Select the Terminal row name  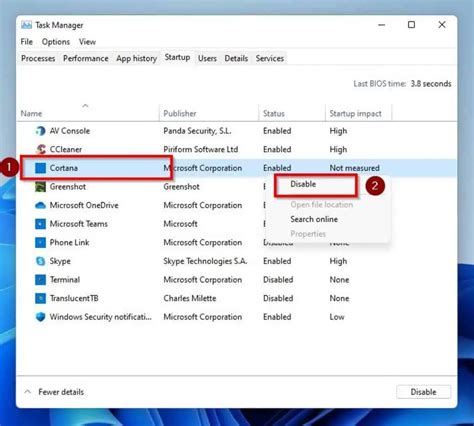(x=65, y=280)
